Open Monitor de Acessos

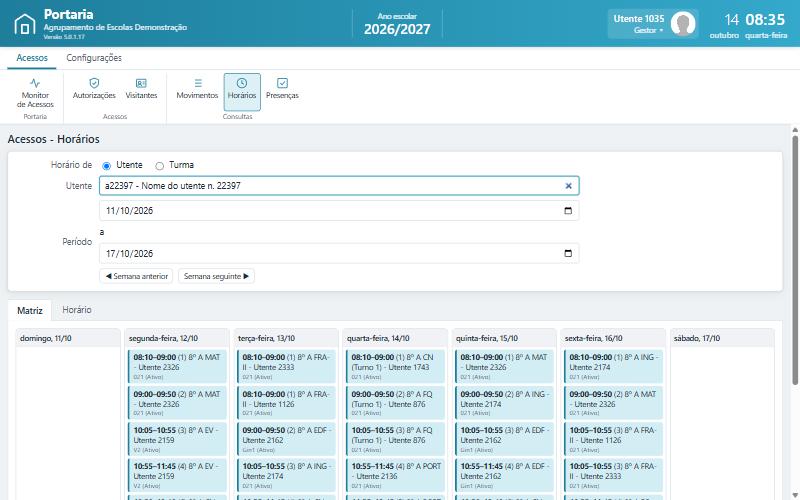coord(35,92)
